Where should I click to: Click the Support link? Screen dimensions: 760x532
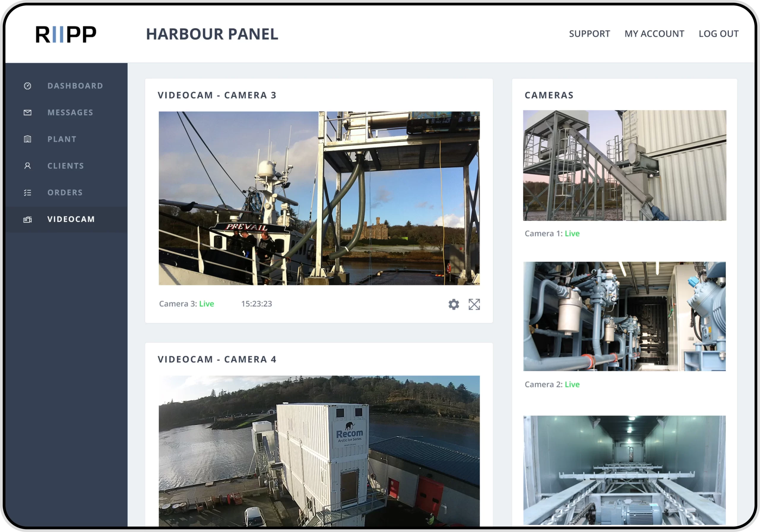pos(589,34)
